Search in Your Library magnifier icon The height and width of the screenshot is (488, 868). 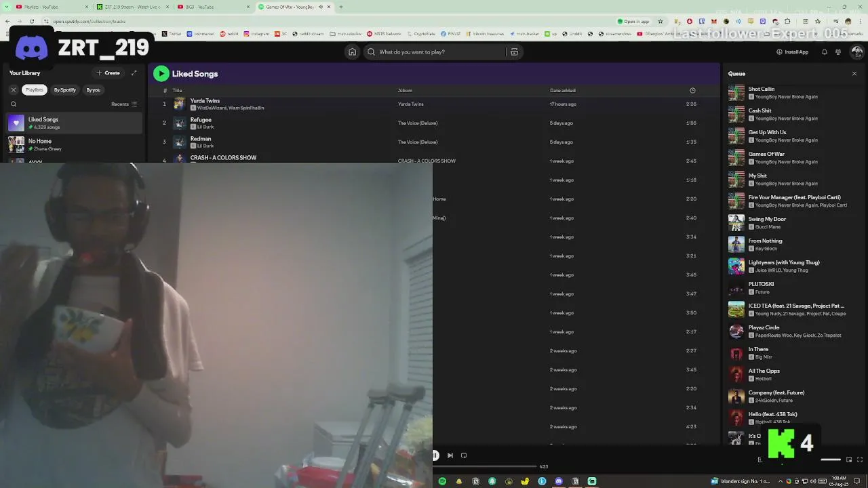click(x=14, y=104)
